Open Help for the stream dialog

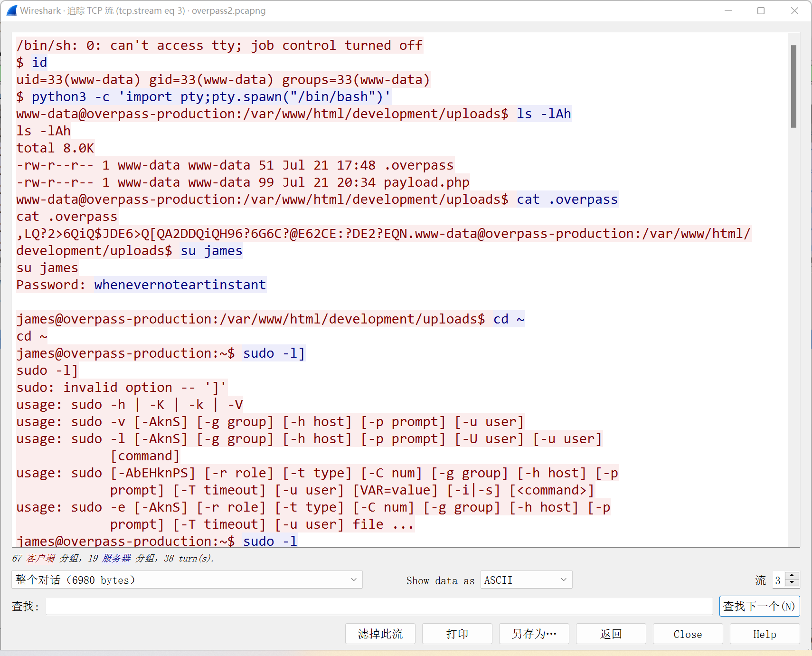coord(765,634)
